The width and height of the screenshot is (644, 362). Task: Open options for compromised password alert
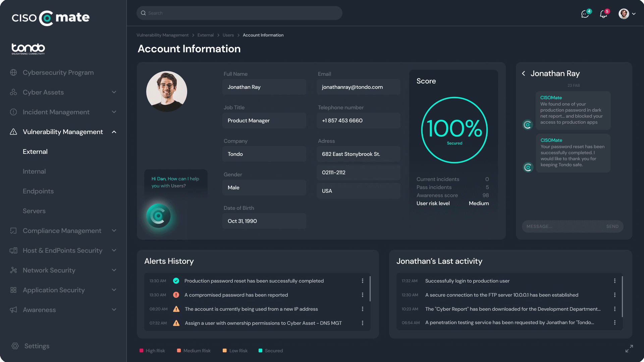(x=362, y=295)
